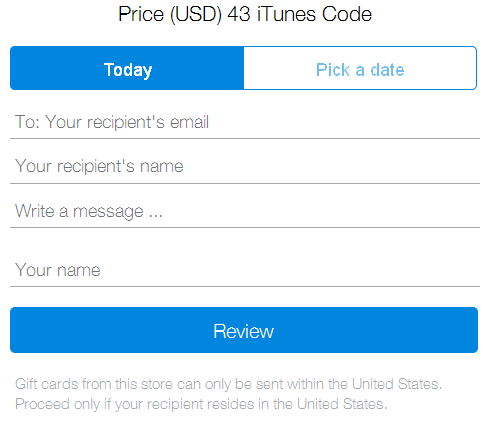Click the recipient name placeholder text

(x=99, y=166)
